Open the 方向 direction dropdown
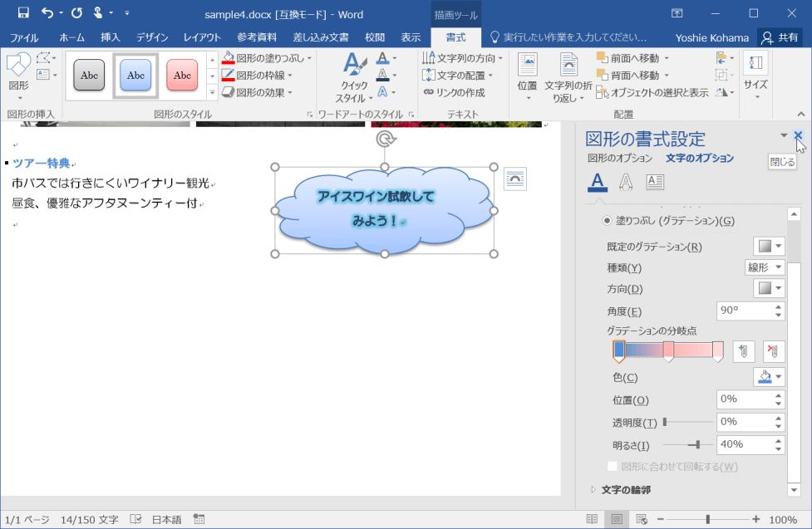 769,288
